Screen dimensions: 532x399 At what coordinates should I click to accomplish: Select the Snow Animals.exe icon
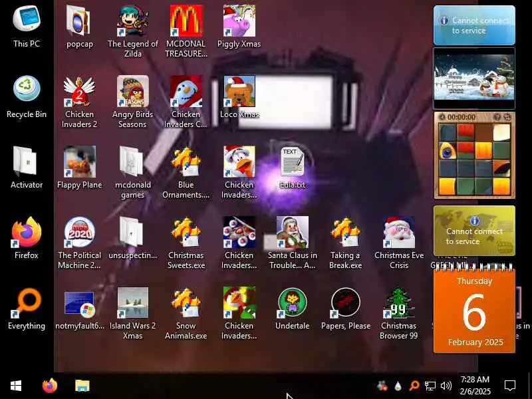[x=186, y=313]
